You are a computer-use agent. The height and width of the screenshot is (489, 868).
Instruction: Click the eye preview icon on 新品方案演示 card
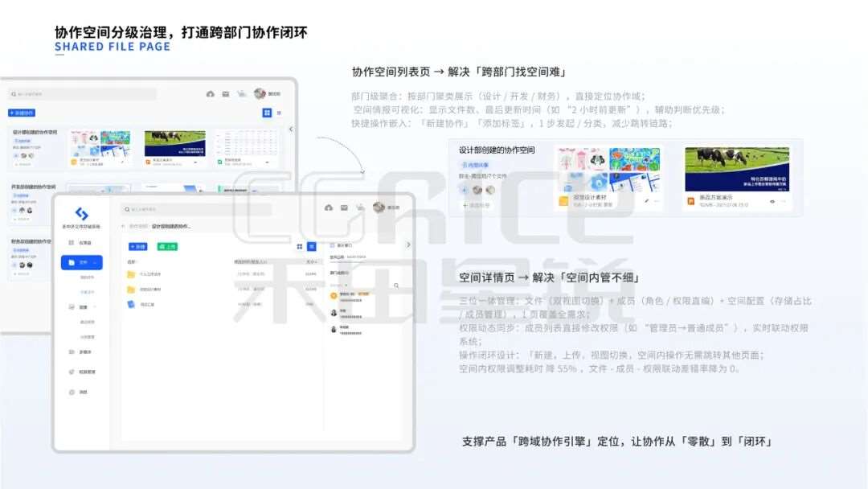pos(772,201)
